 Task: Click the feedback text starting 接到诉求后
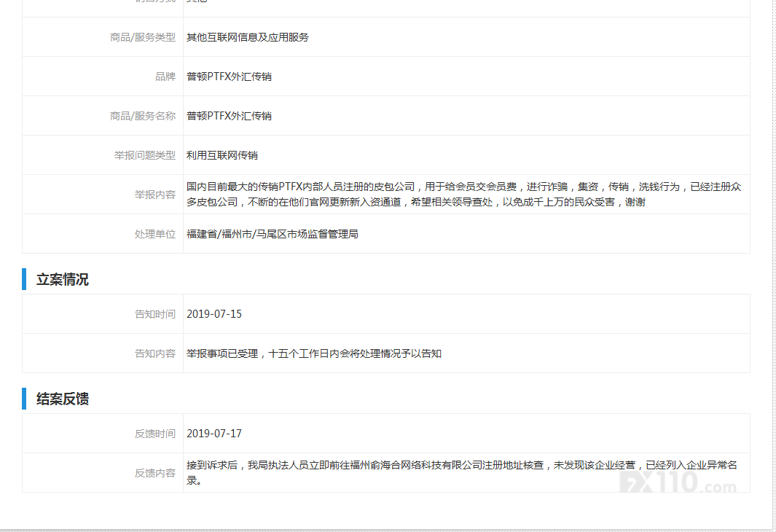[462, 473]
